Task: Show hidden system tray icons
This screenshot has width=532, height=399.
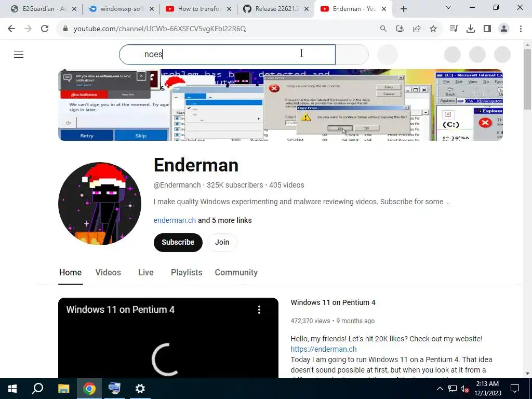Action: coord(440,389)
